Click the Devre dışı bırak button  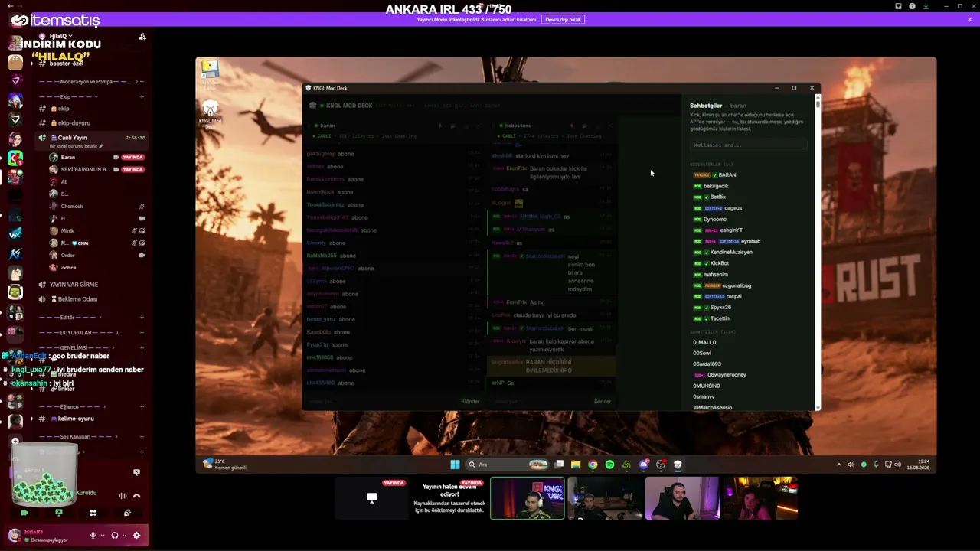(563, 20)
